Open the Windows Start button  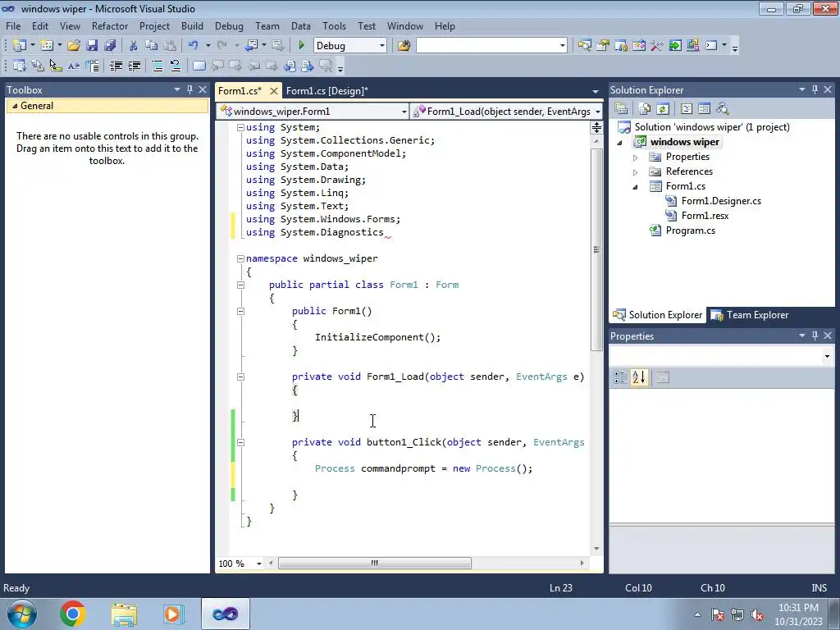point(21,614)
